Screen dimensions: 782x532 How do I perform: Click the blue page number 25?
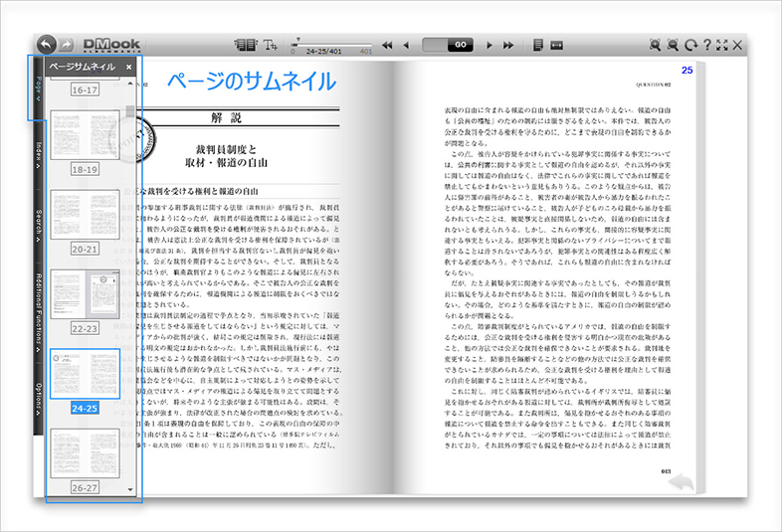tap(686, 71)
